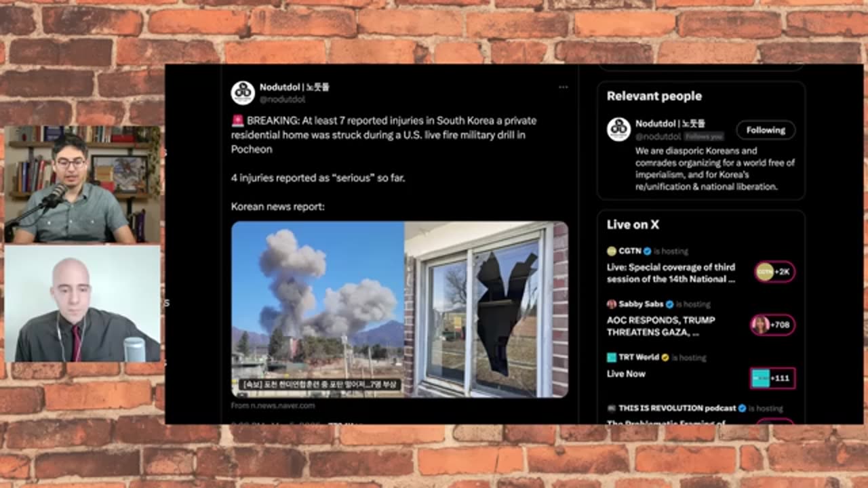Viewport: 868px width, 488px height.
Task: Click the TRT World host logo icon
Action: 612,357
